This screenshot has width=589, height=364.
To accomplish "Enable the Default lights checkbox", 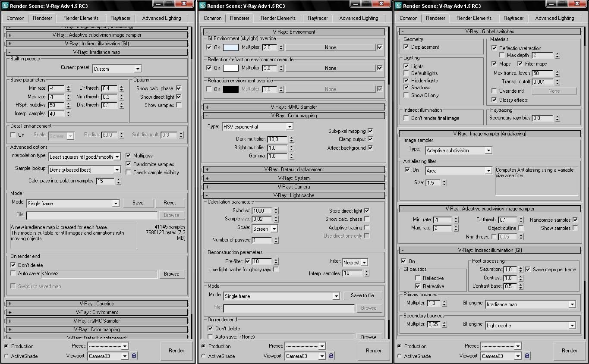I will point(406,73).
